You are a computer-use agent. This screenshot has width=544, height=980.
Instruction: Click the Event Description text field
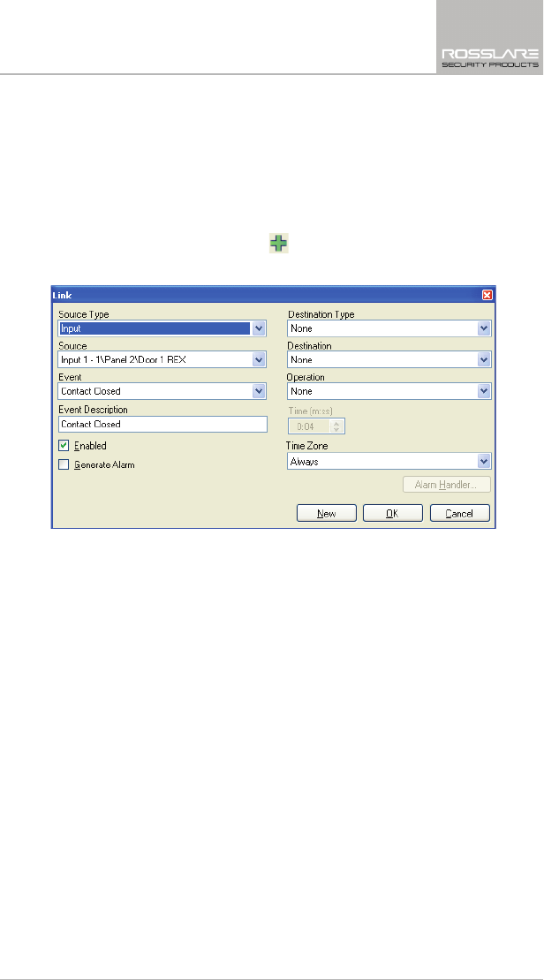pyautogui.click(x=162, y=424)
